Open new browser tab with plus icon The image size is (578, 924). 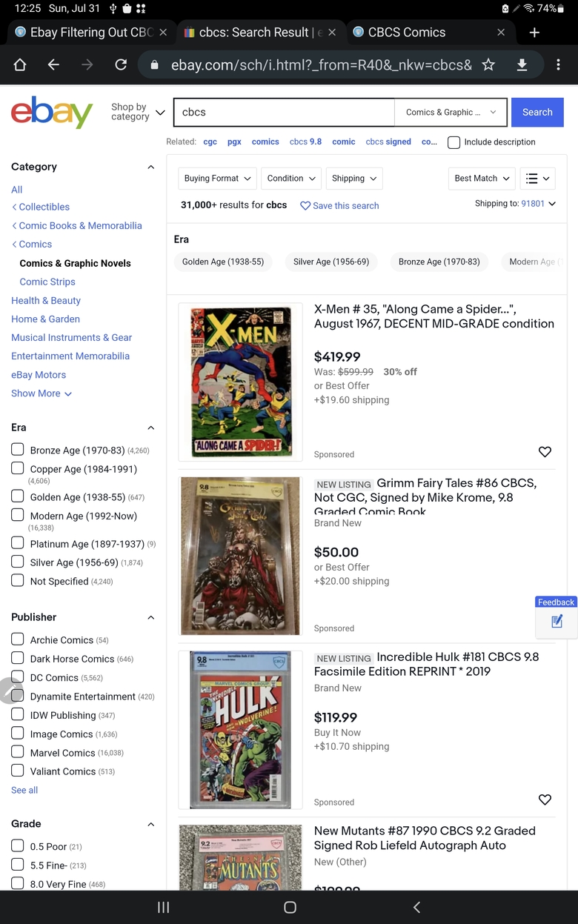(534, 33)
